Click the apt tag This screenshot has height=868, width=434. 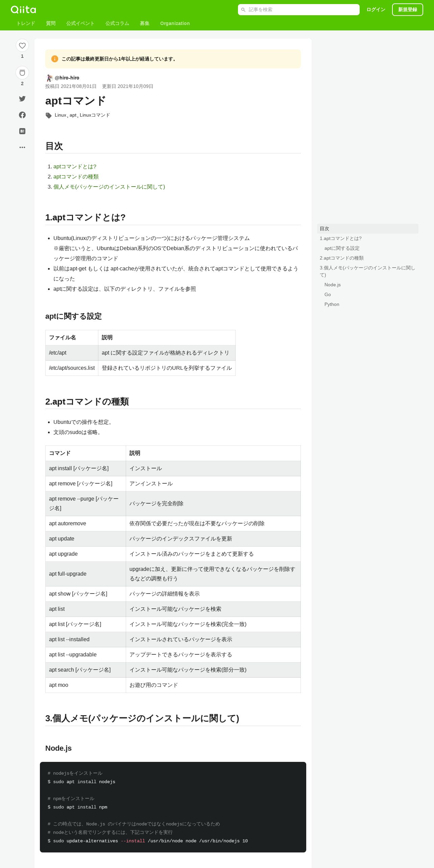(x=73, y=115)
